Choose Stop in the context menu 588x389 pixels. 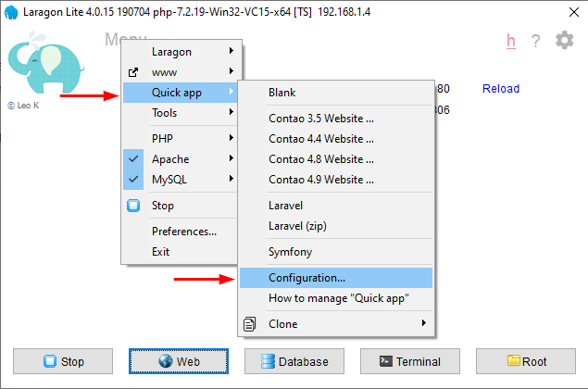[180, 206]
